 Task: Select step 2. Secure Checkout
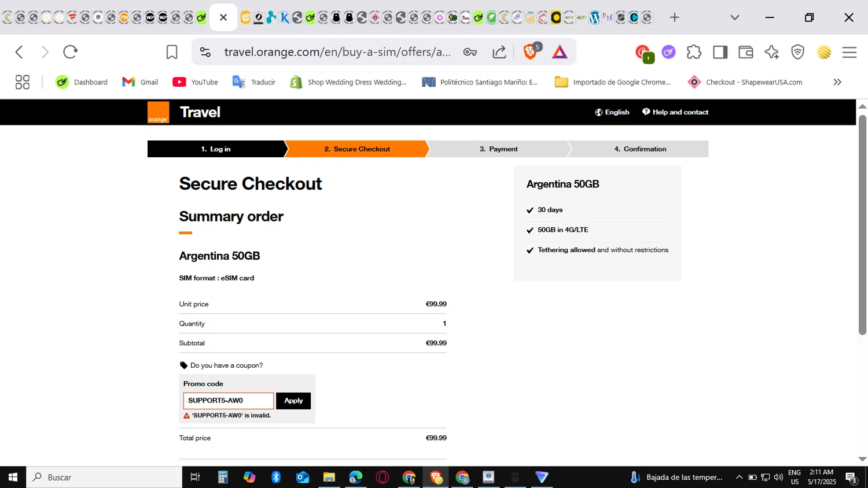click(357, 149)
